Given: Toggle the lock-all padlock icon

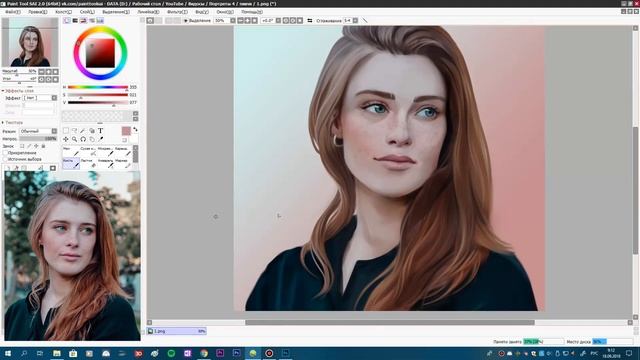Looking at the screenshot, I should (x=43, y=146).
